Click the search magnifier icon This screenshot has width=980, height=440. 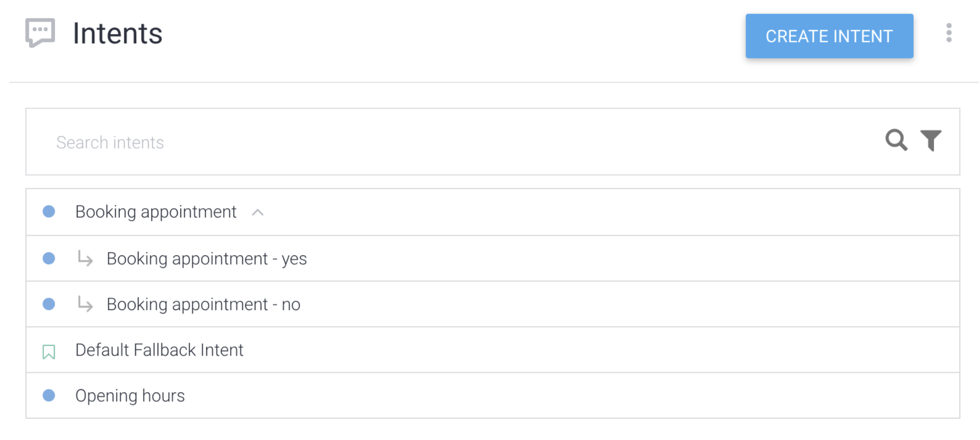click(896, 140)
